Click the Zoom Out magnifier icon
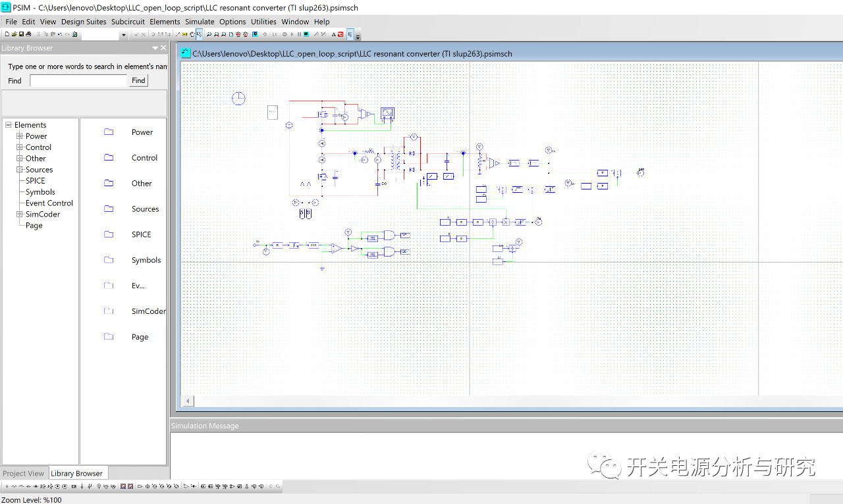Image resolution: width=843 pixels, height=504 pixels. [x=223, y=34]
